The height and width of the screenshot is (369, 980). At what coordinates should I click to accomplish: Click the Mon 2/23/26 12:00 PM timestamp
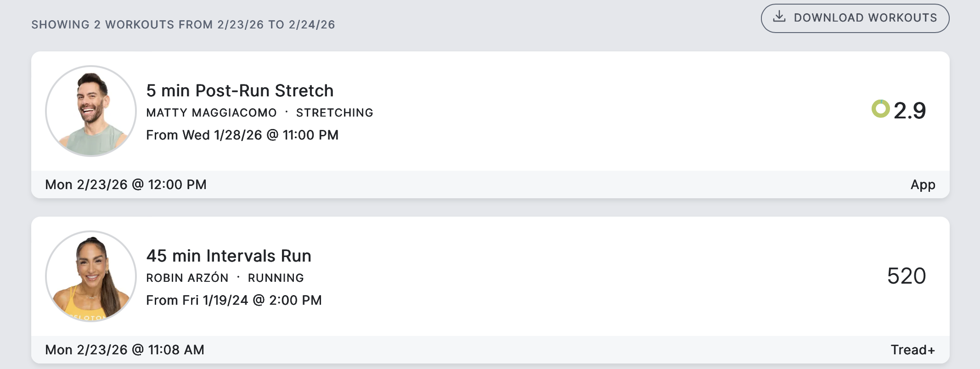click(x=126, y=184)
